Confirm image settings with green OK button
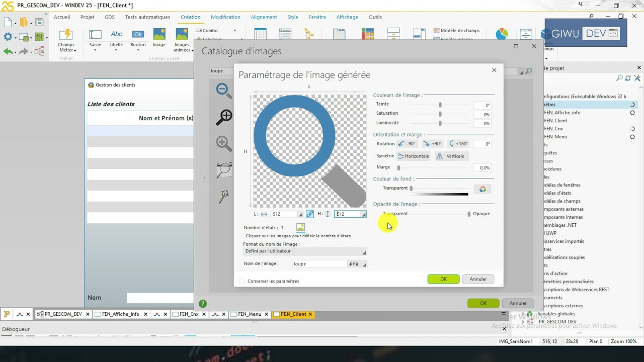Viewport: 644px width, 362px height. pos(443,279)
